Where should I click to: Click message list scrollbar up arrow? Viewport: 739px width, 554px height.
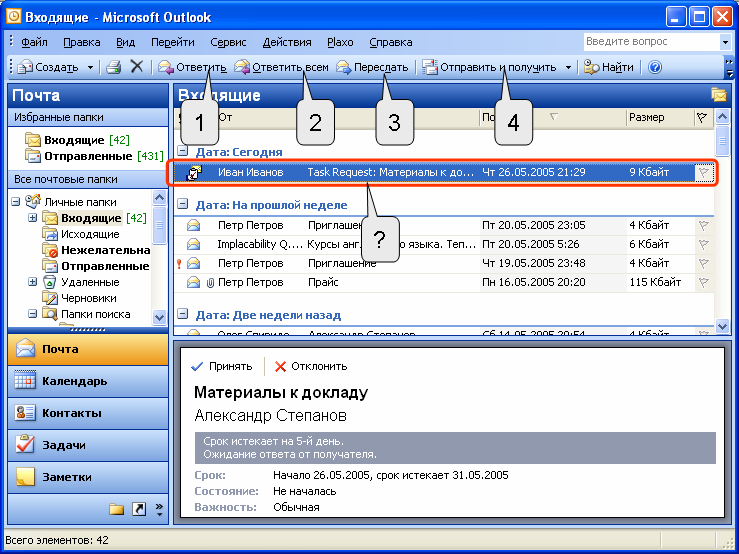click(722, 116)
